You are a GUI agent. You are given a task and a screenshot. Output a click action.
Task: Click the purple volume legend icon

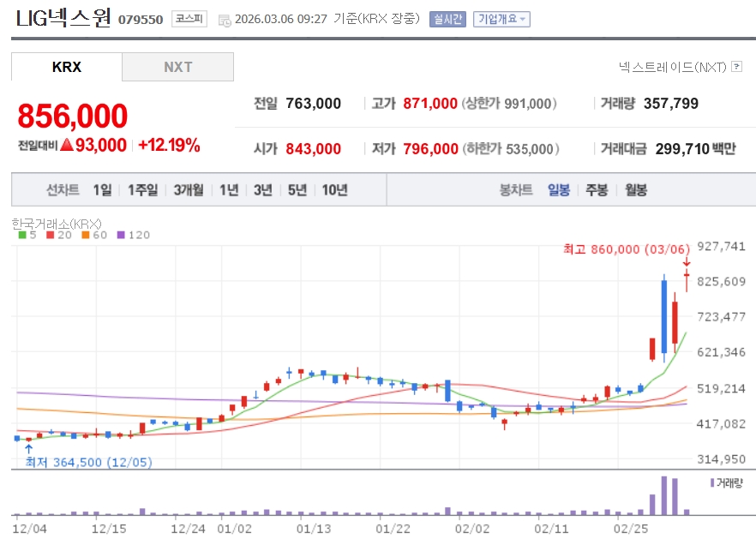(712, 483)
